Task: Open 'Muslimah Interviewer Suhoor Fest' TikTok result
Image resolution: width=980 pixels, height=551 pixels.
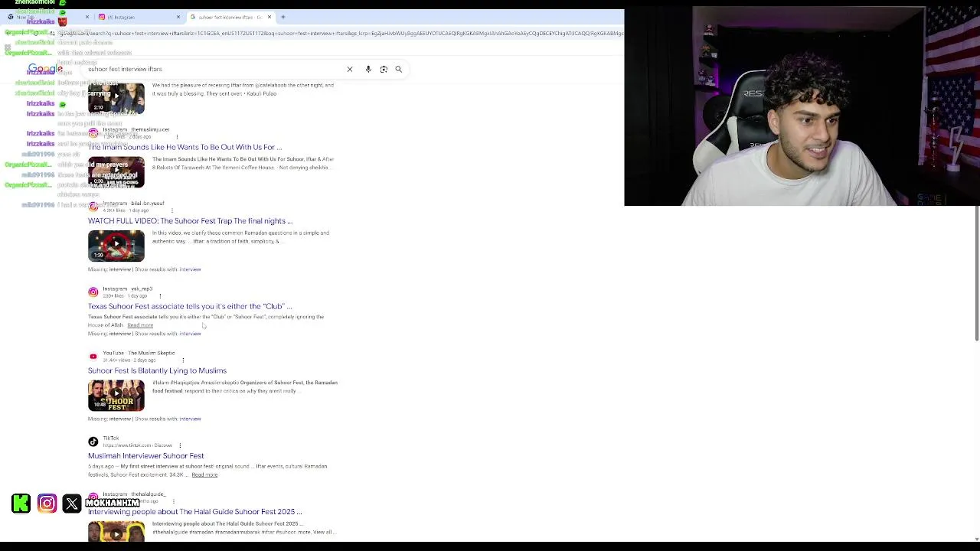Action: pyautogui.click(x=145, y=456)
